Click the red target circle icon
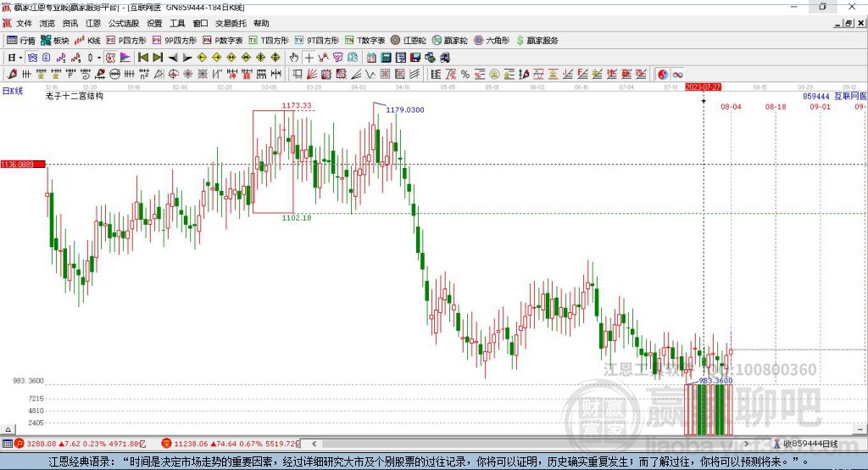Screen dimensions: 868x470 pyautogui.click(x=173, y=75)
